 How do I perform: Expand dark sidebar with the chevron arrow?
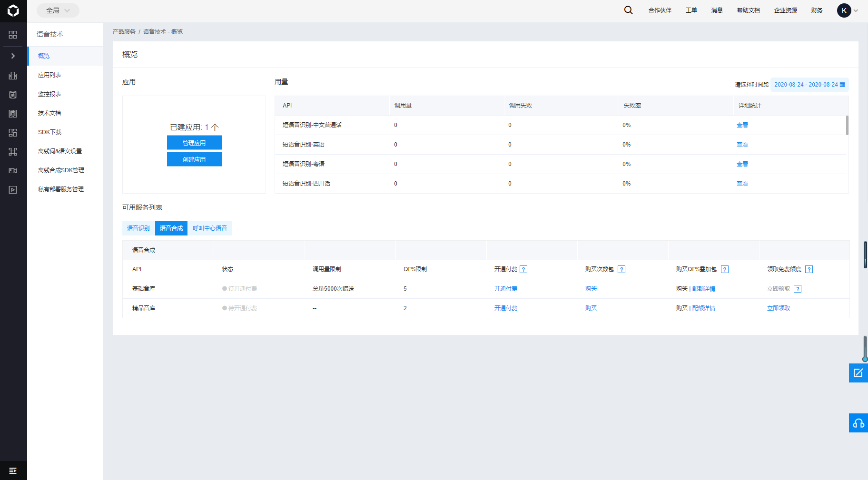13,56
